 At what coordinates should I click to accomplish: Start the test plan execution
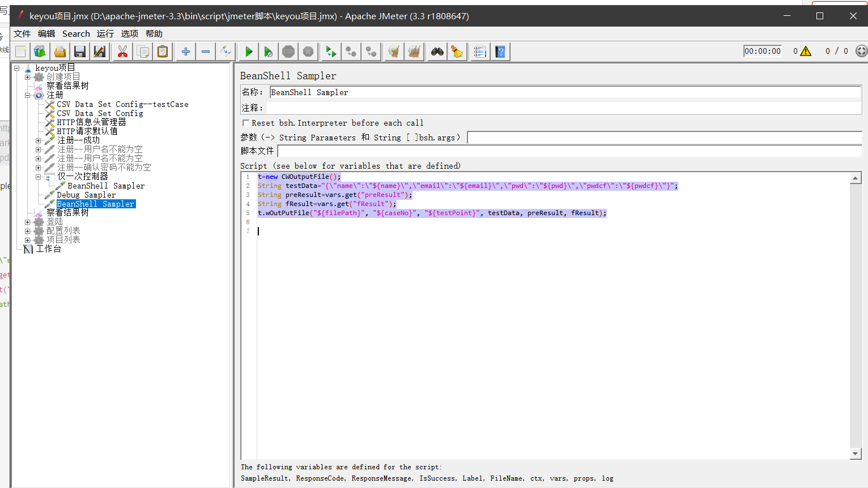tap(248, 52)
